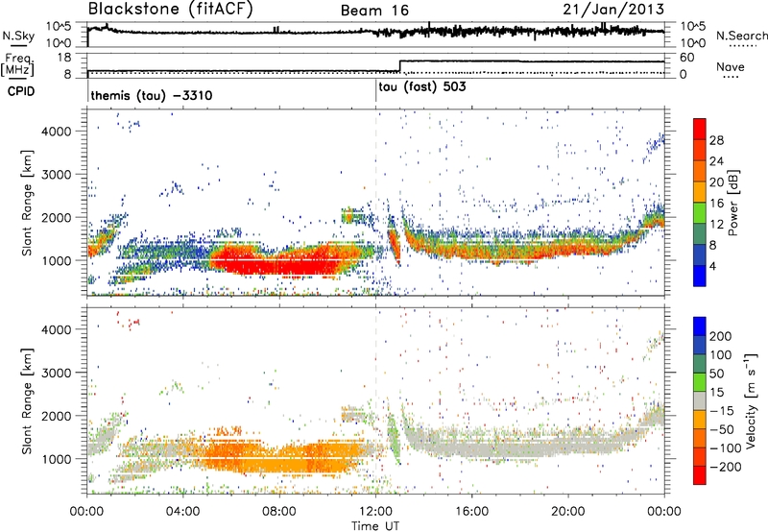Click the '12:00' time axis label
Screen dimensions: 768x532
point(375,512)
